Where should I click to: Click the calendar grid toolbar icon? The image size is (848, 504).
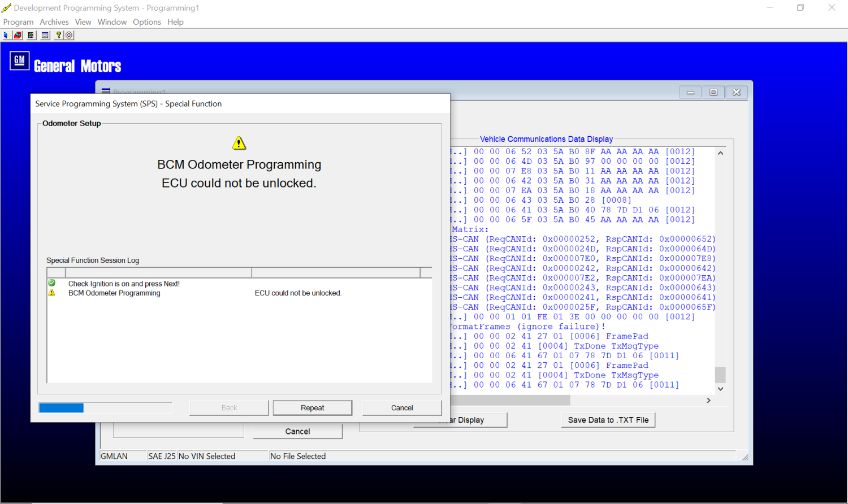point(45,35)
